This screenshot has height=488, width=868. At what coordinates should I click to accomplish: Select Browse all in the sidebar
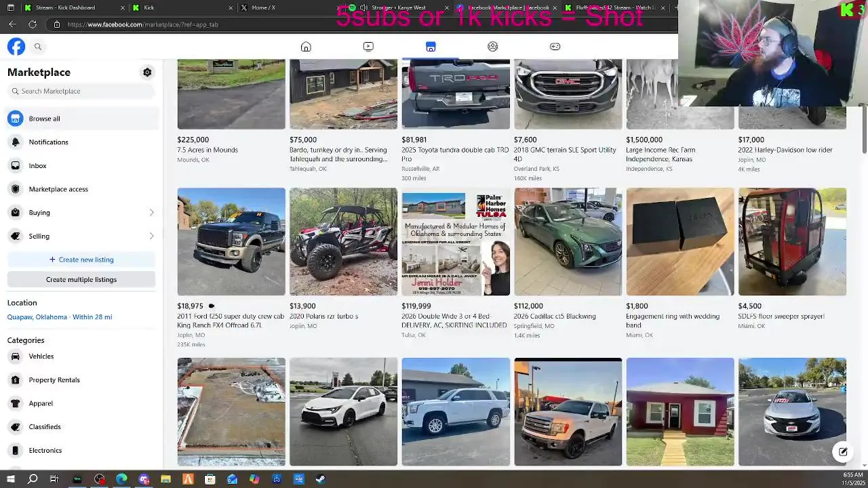tap(81, 119)
